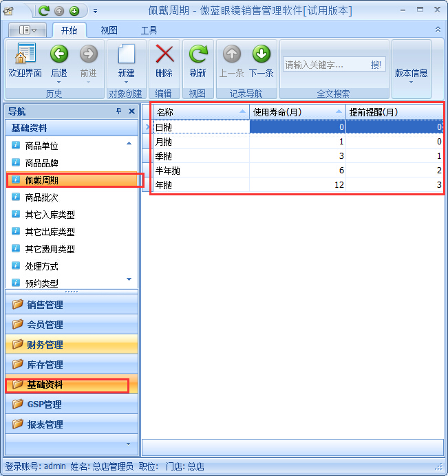
Task: Click the 欢迎界面 welcome screen icon
Action: tap(25, 54)
